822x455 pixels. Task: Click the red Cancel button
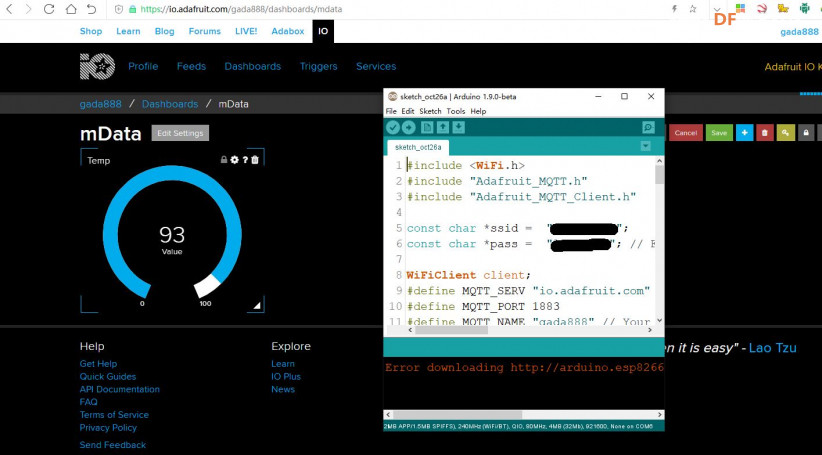click(x=686, y=133)
